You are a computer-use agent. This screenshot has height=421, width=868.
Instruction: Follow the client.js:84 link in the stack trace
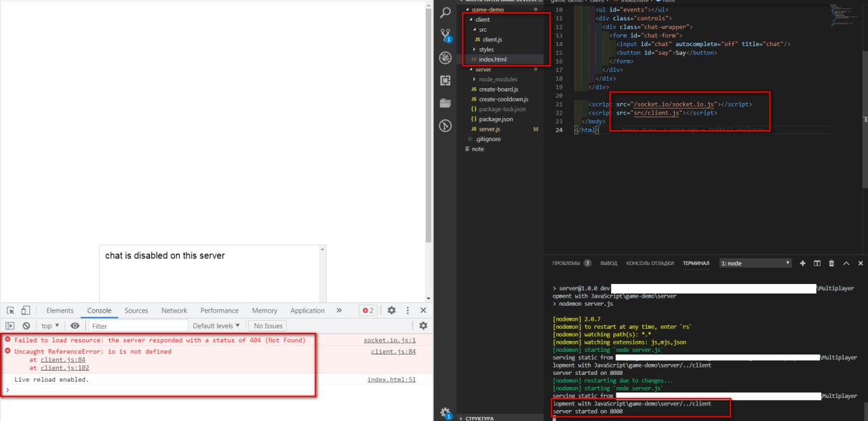pyautogui.click(x=62, y=360)
